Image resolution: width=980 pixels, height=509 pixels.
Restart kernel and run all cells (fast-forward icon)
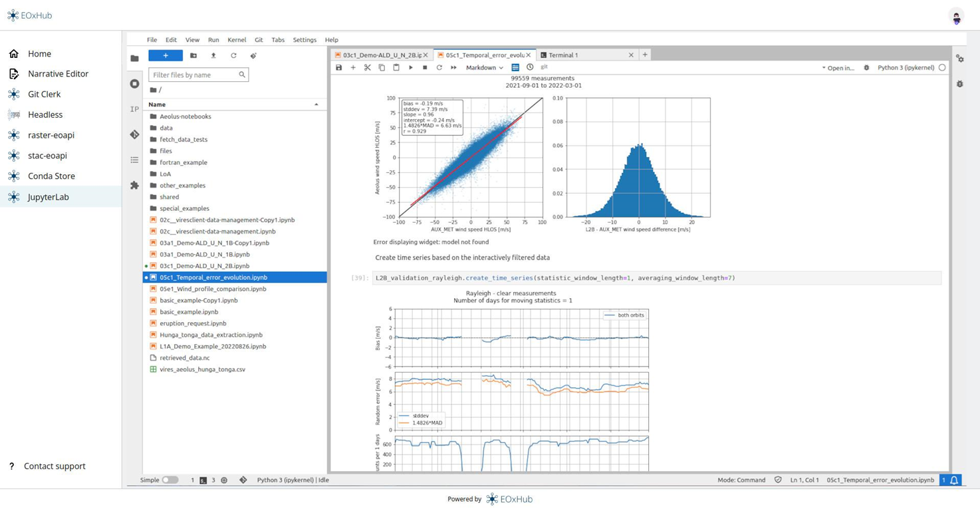[x=452, y=67]
